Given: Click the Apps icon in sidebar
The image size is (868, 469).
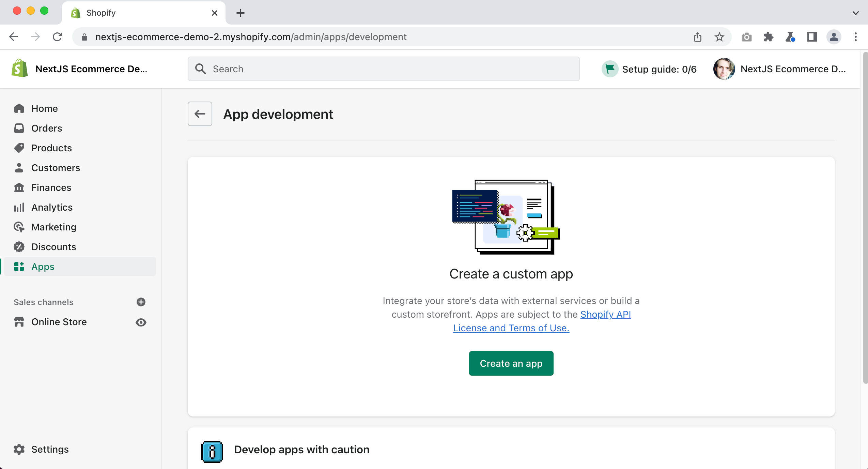Looking at the screenshot, I should [x=18, y=266].
